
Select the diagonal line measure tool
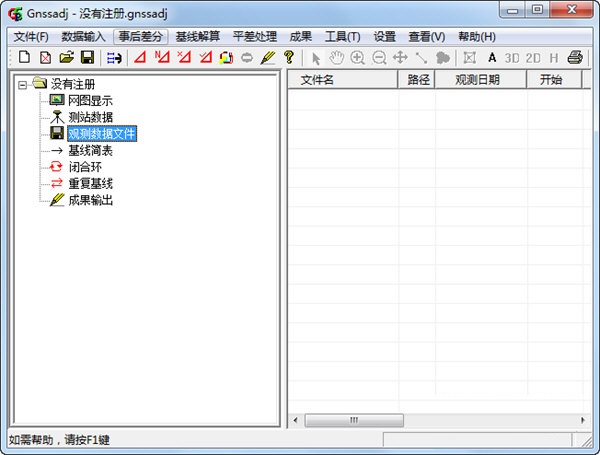[x=421, y=58]
